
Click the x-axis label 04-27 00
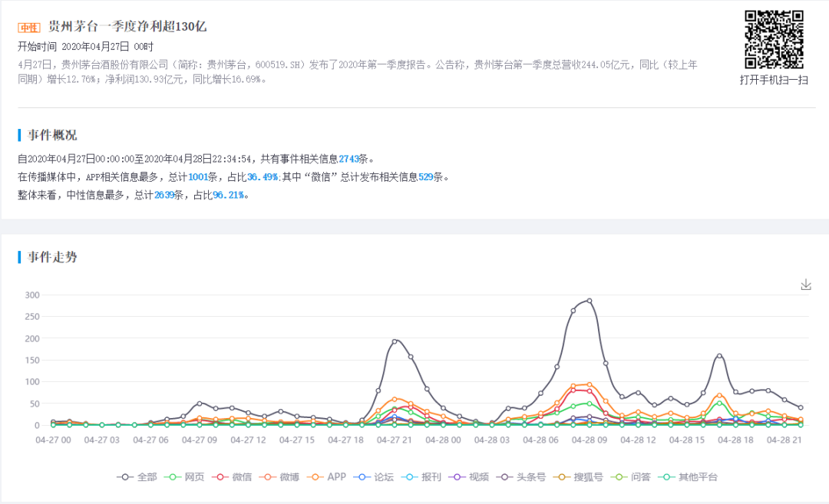click(53, 440)
